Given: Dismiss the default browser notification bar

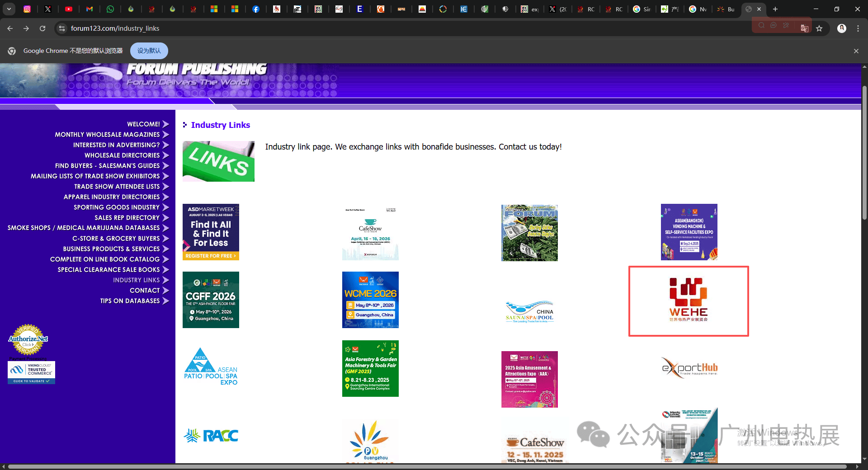Looking at the screenshot, I should (856, 51).
